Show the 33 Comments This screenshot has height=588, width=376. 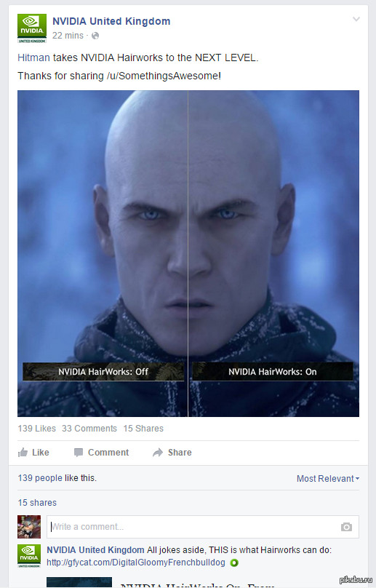[x=89, y=428]
